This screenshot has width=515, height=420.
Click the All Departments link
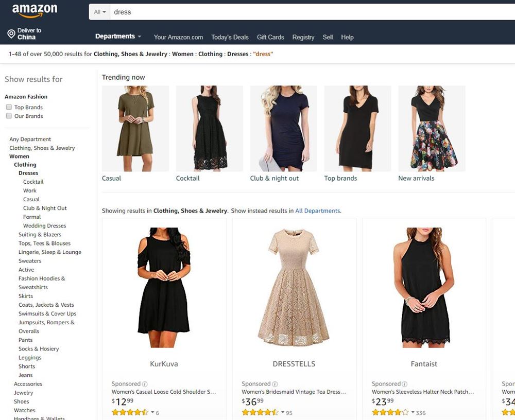pyautogui.click(x=318, y=211)
